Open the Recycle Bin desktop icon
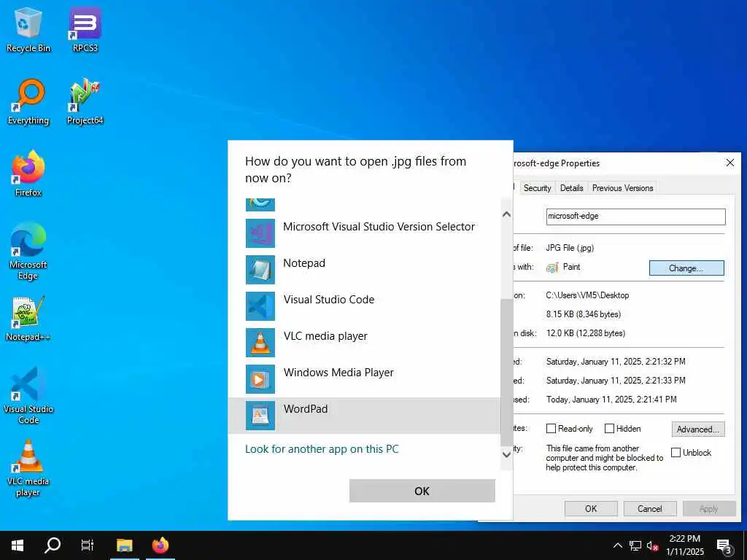Screen dimensions: 747x560 28,29
